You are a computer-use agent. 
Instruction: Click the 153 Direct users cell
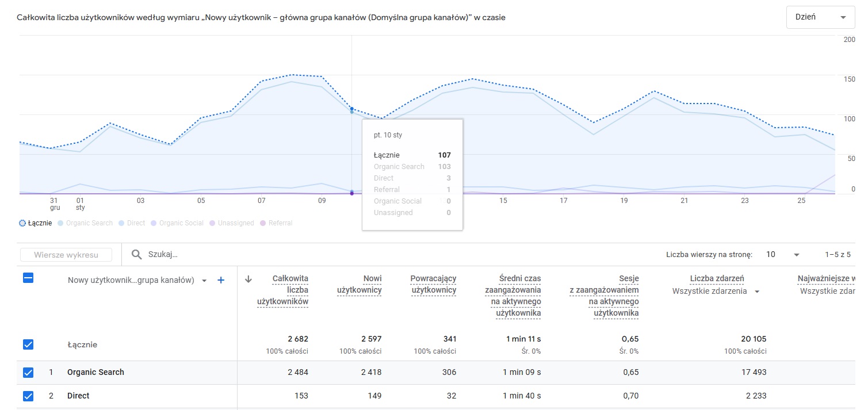click(x=301, y=396)
